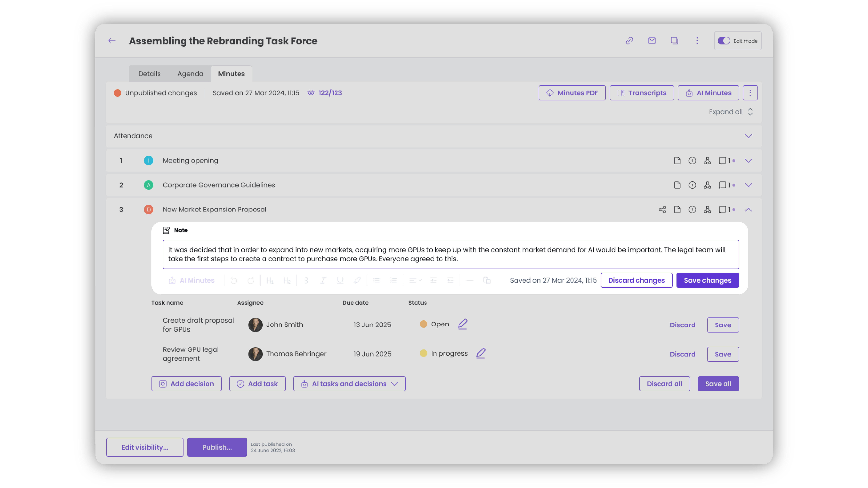Click the 122/123 viewers eye indicator
Image resolution: width=868 pixels, height=488 pixels.
point(325,93)
